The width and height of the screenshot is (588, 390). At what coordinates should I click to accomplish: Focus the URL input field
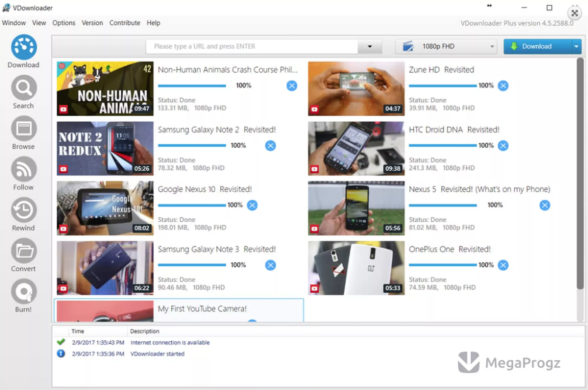tap(252, 47)
